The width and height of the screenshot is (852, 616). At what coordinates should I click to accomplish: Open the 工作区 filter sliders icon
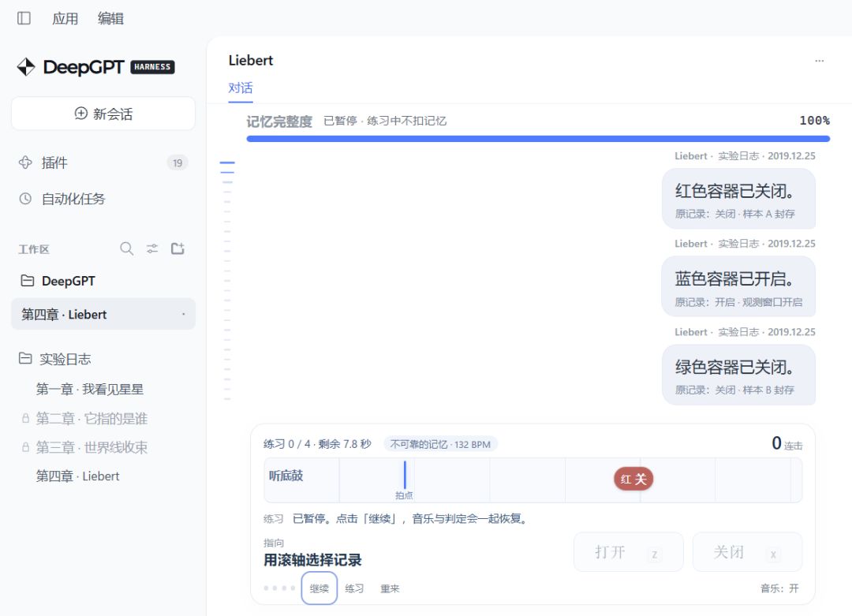[152, 248]
